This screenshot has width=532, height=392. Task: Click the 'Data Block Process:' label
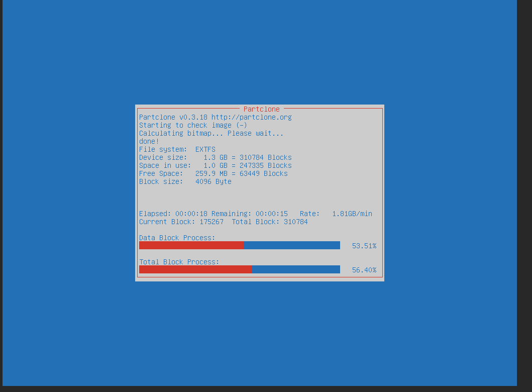coord(177,238)
